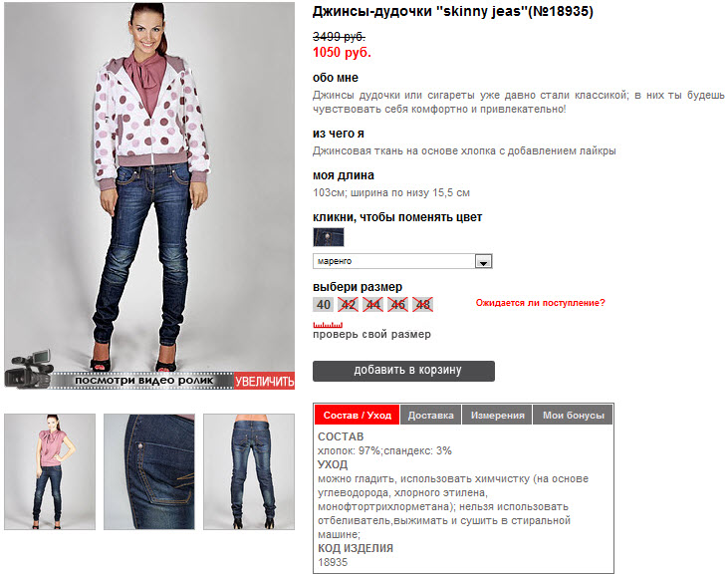Click the video camera icon
Image resolution: width=728 pixels, height=575 pixels.
tap(29, 370)
